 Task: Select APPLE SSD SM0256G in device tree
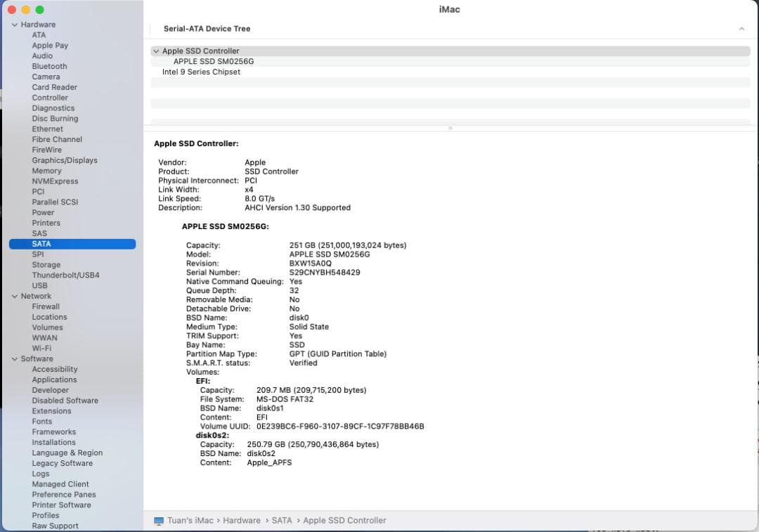(x=214, y=61)
